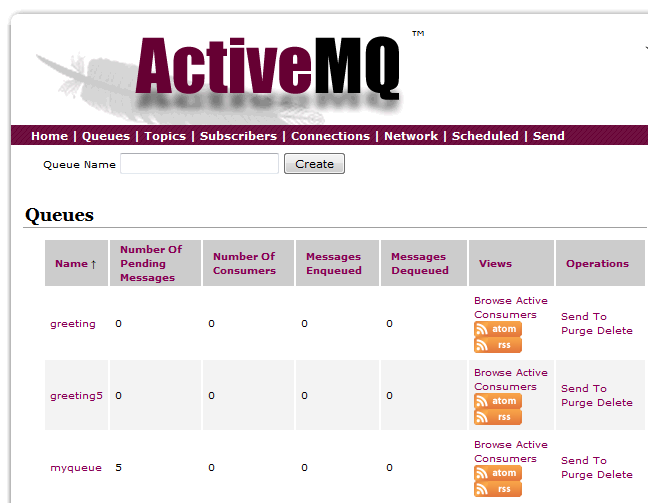Screen dimensions: 648x503
Task: Sort by Number Of Consumers header
Action: [244, 264]
